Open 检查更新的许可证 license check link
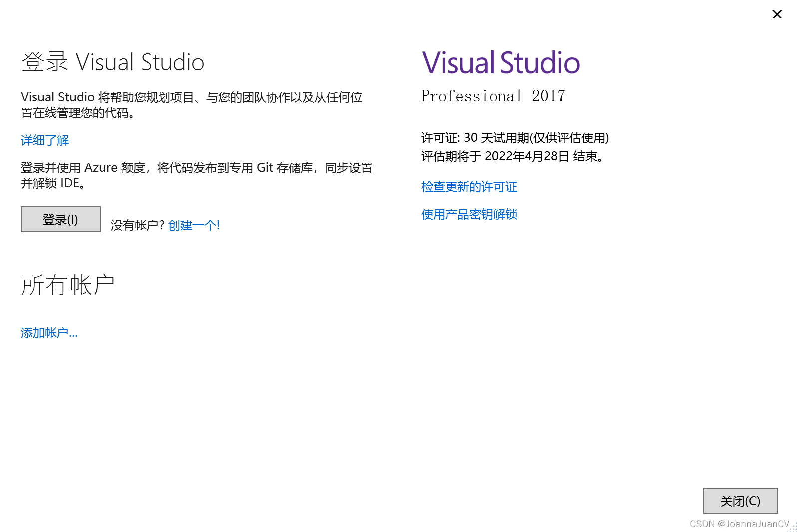This screenshot has height=532, width=797. pos(469,187)
